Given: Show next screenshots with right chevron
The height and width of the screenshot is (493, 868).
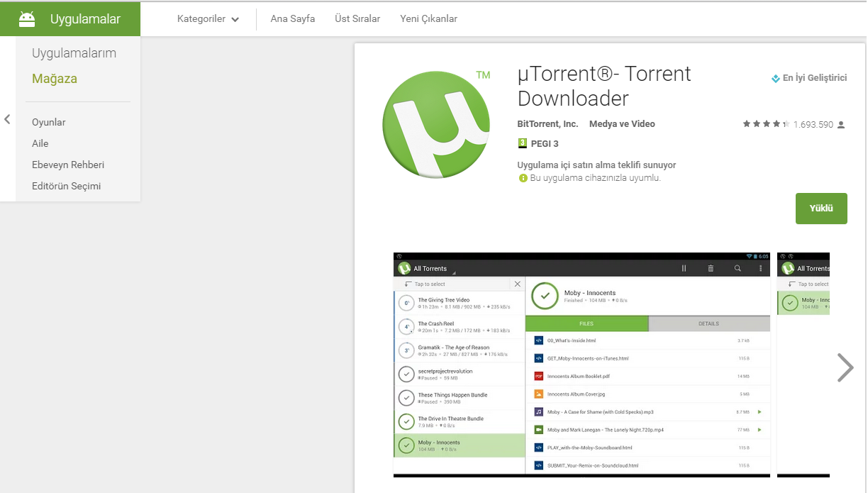Looking at the screenshot, I should [x=845, y=367].
